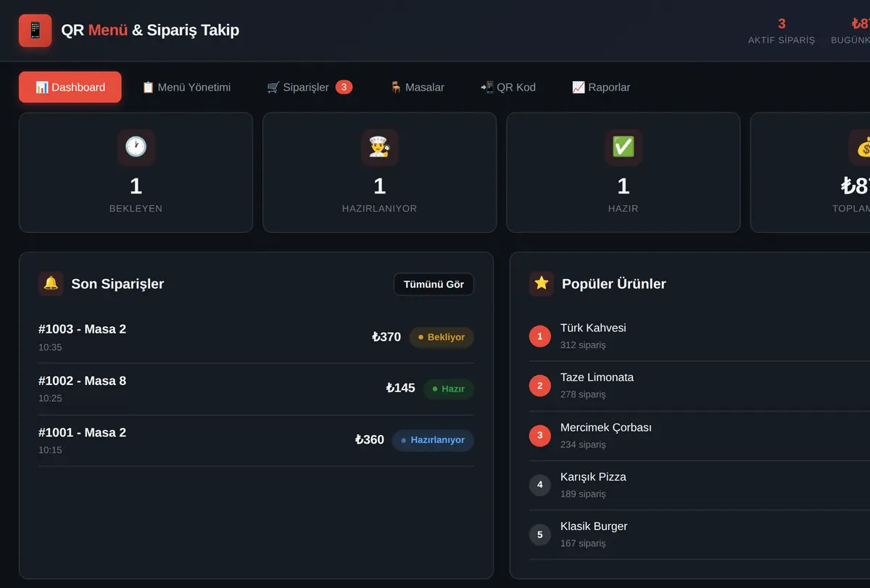Click the Bekleyen stat label
The height and width of the screenshot is (588, 870).
pyautogui.click(x=136, y=209)
